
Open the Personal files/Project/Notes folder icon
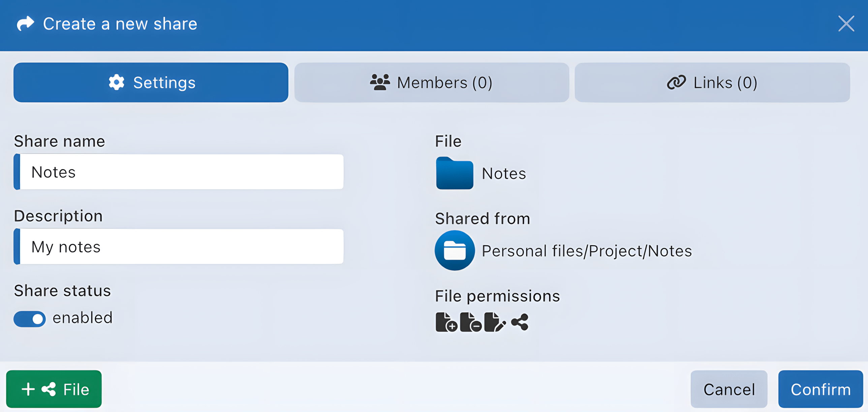[455, 250]
